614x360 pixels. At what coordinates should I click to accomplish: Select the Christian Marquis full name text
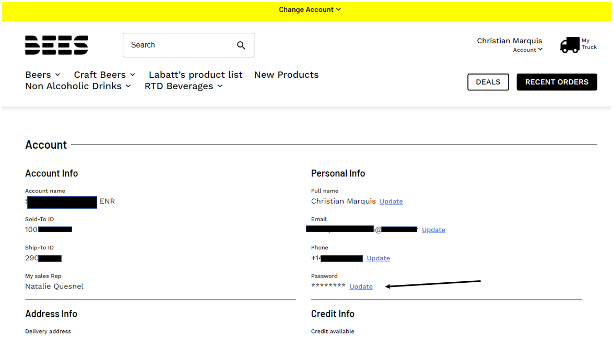coord(343,201)
